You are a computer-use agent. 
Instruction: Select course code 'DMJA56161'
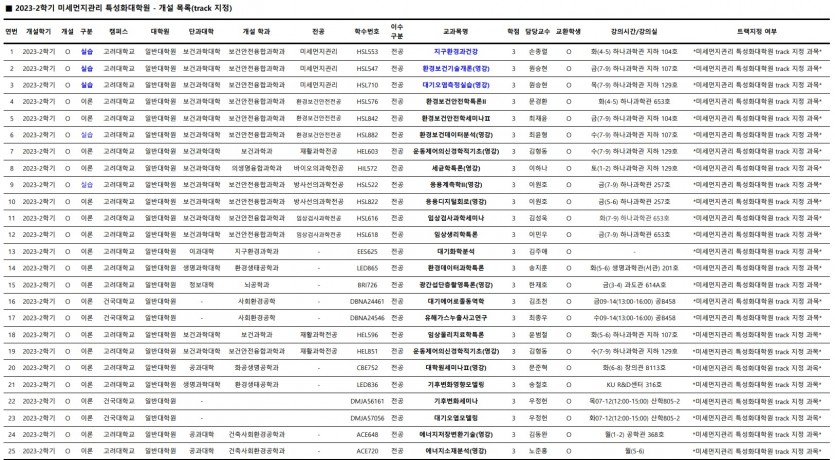coord(367,401)
